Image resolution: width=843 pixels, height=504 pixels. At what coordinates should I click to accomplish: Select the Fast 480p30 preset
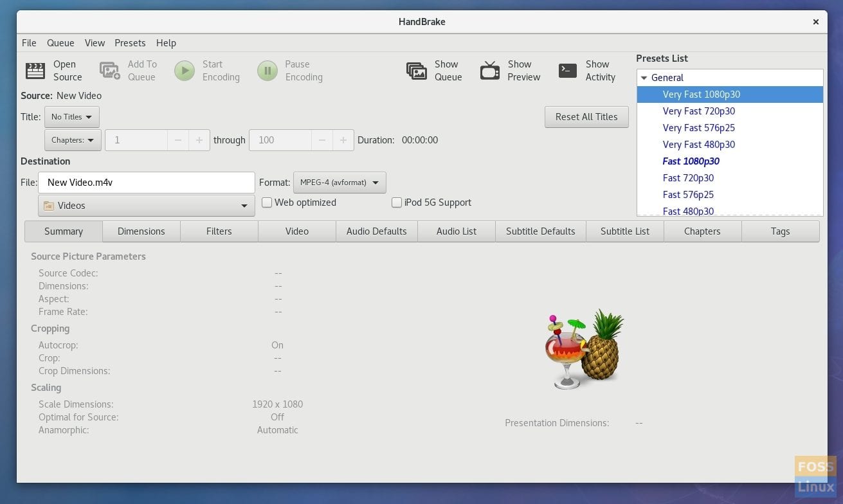[x=730, y=210]
